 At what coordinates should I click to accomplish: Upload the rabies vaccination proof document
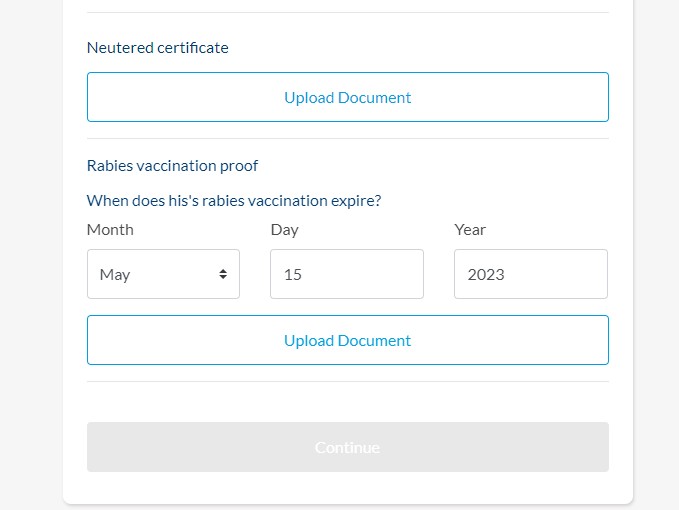[x=348, y=340]
